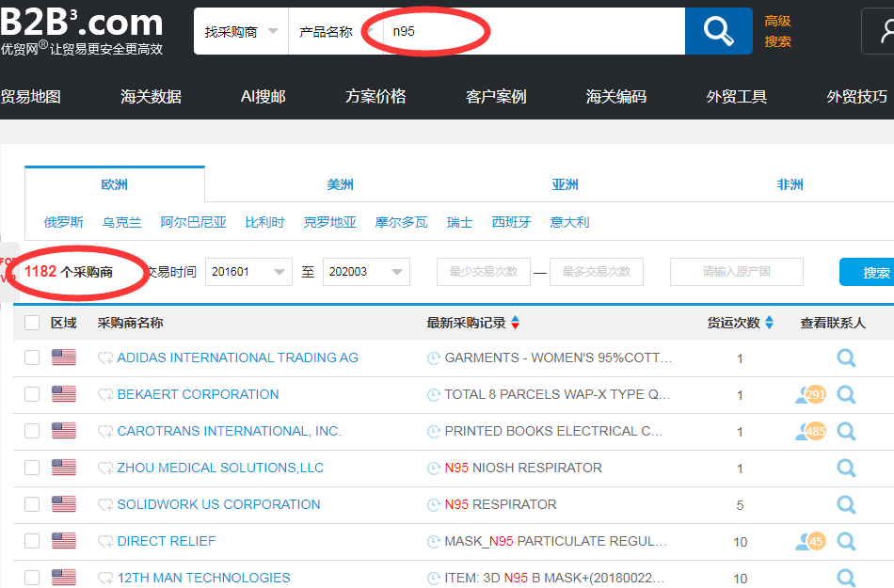Viewport: 894px width, 588px height.
Task: View contacts magnifier for BEKAERT CORPORATION
Action: coord(846,394)
